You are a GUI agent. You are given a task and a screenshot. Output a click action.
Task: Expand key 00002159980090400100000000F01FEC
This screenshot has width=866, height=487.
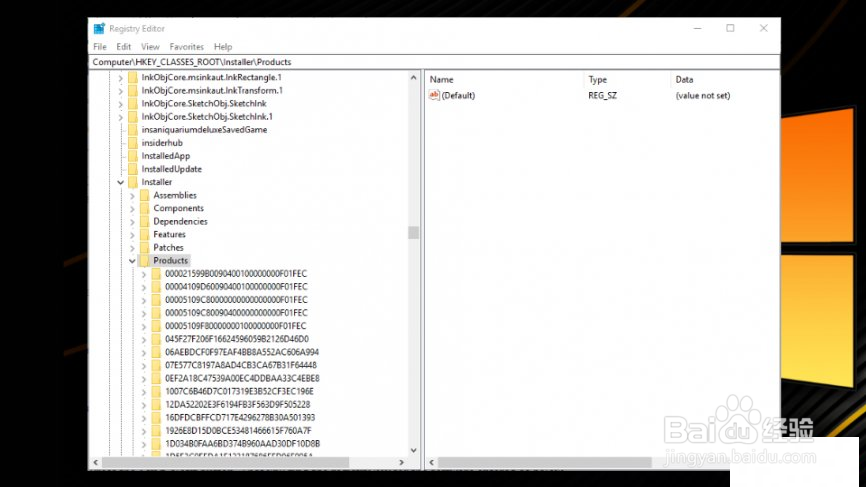pos(144,274)
